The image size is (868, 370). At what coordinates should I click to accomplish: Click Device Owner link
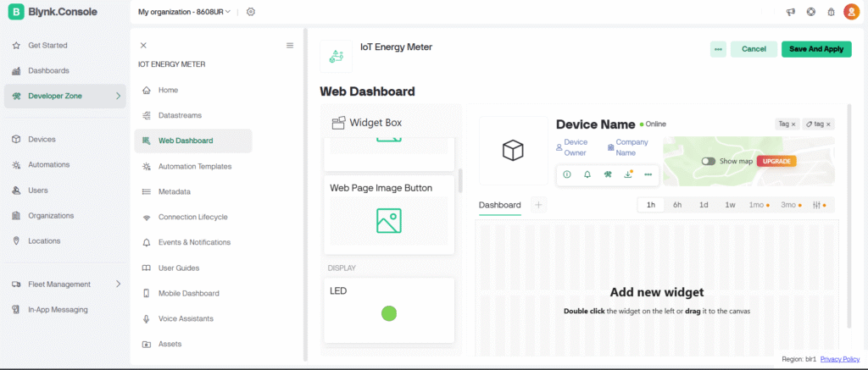[x=576, y=147]
